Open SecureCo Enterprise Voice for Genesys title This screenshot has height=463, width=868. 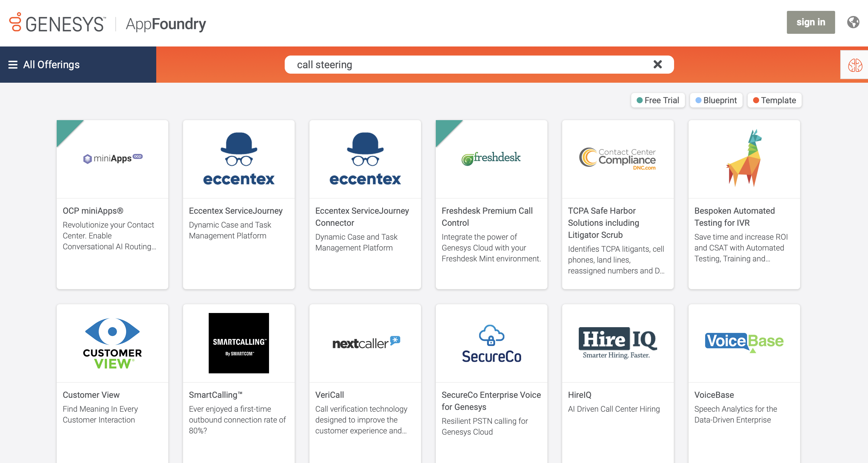click(x=491, y=401)
